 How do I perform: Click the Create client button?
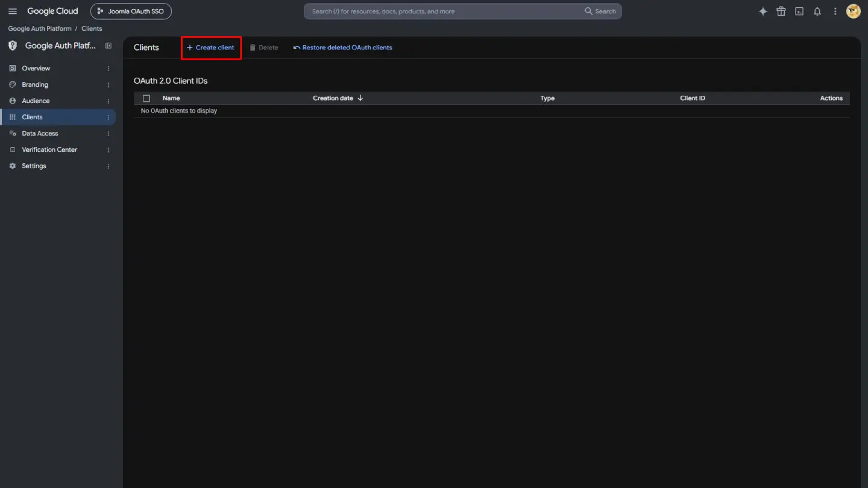211,48
